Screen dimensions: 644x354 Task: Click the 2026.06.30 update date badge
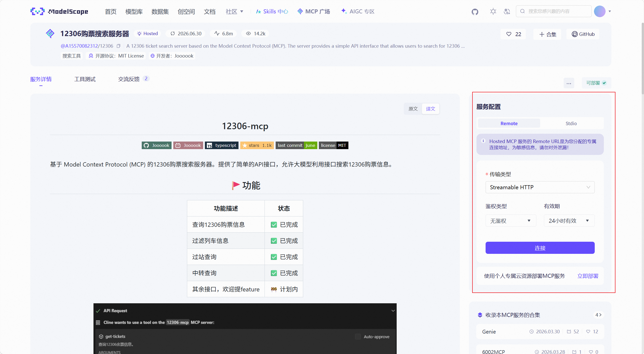coord(186,34)
